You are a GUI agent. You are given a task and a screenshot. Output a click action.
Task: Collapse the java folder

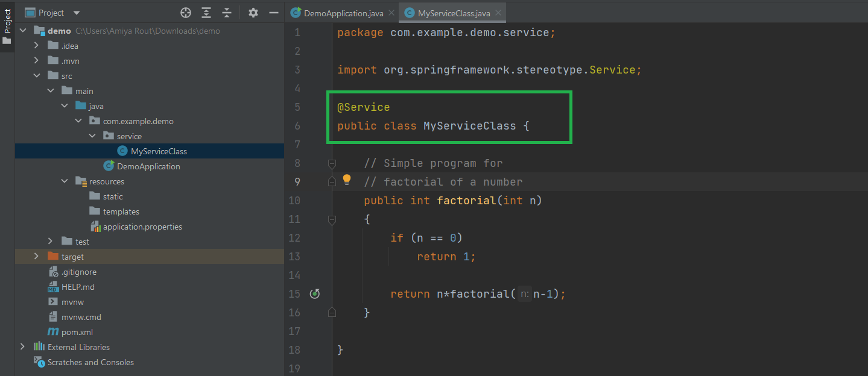[65, 106]
